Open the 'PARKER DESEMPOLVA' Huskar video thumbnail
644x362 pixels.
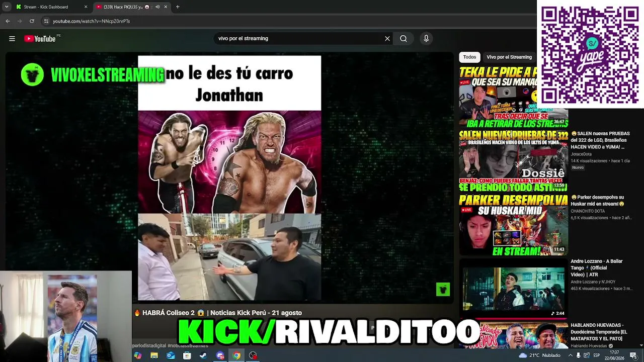(513, 225)
